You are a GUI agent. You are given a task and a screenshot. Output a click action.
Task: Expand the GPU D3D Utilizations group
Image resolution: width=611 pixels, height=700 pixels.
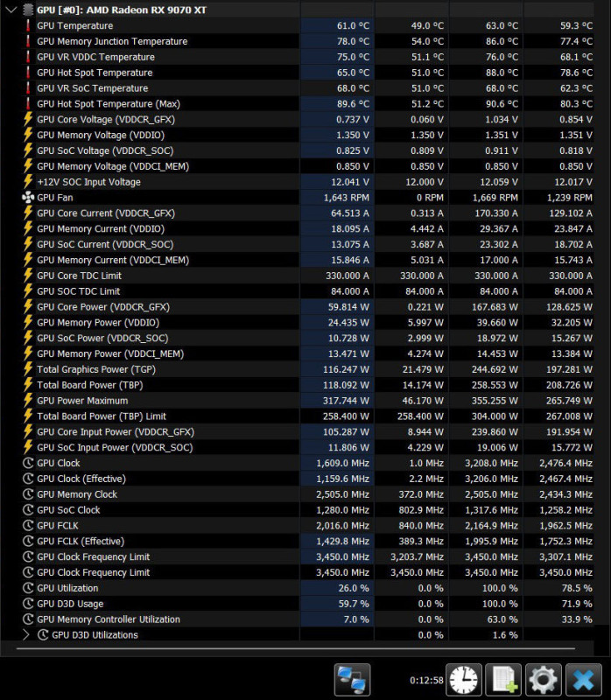[26, 634]
